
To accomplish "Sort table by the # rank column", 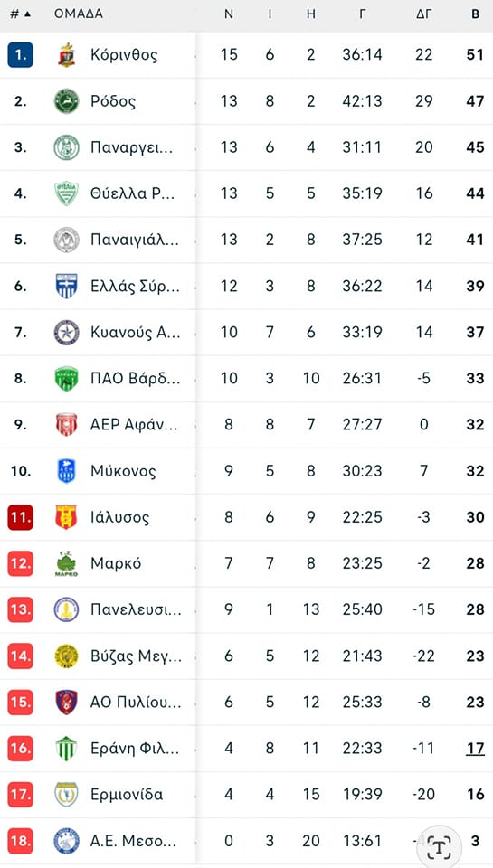I will pyautogui.click(x=21, y=14).
